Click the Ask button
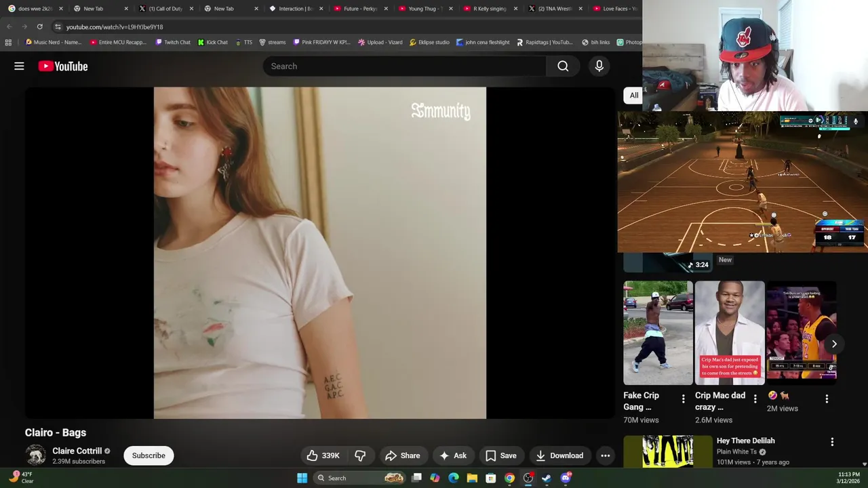Image resolution: width=868 pixels, height=488 pixels. (453, 455)
